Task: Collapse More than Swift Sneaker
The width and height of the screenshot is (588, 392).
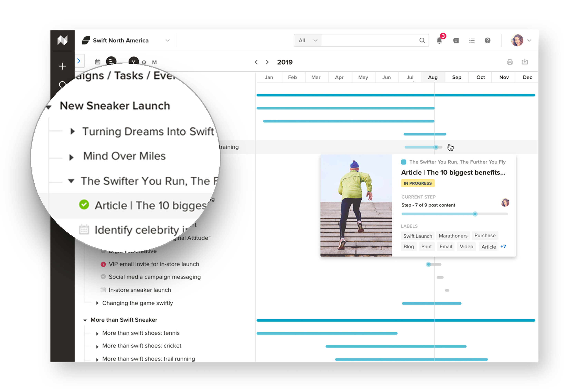Action: pyautogui.click(x=85, y=320)
